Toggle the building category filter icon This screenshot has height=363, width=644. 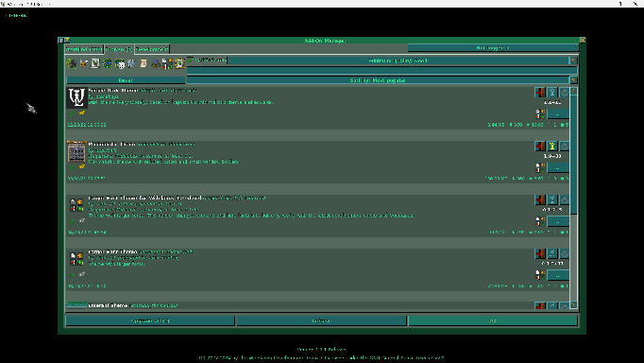(x=156, y=63)
